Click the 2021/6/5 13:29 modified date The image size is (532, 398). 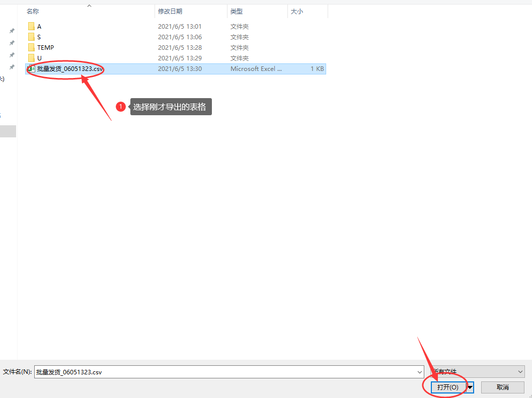[x=180, y=58]
